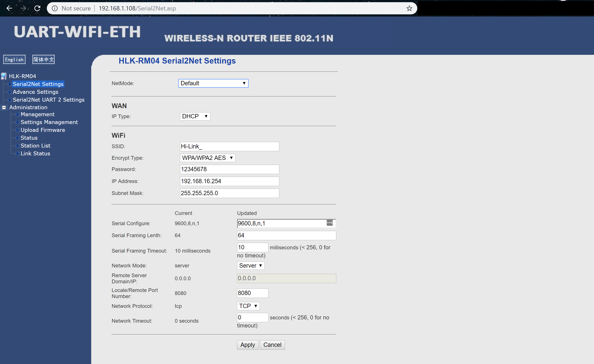Click the 'HLK-RM04 Serial2Net Settings' heading
This screenshot has width=594, height=364.
177,61
